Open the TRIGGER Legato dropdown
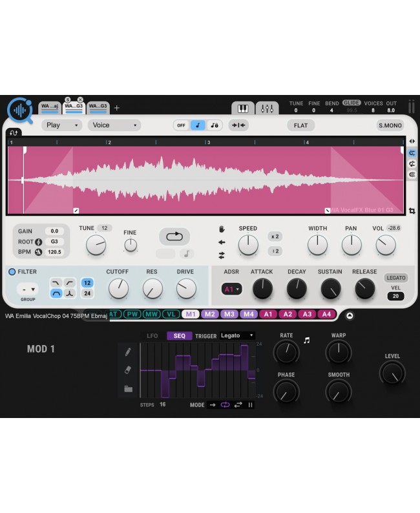The height and width of the screenshot is (513, 420). click(x=237, y=335)
